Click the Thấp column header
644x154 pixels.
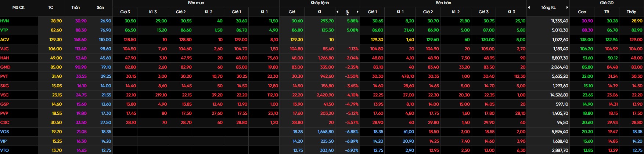tap(632, 12)
